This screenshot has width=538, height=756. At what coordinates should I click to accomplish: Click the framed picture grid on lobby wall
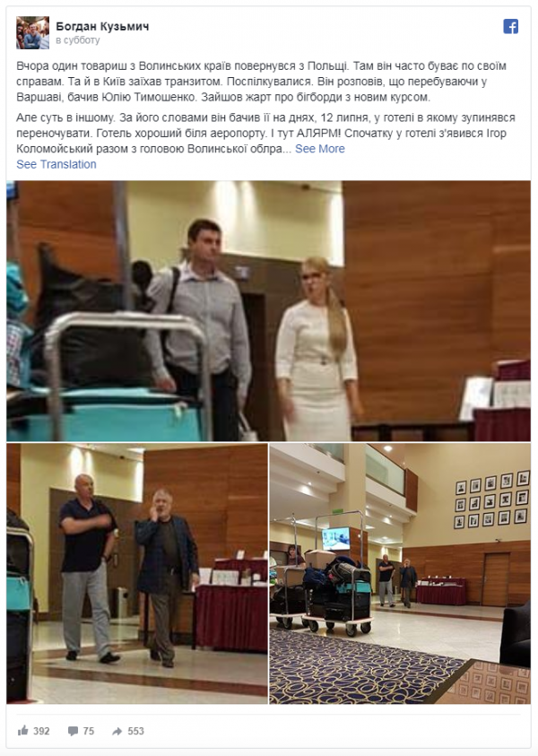[x=491, y=500]
